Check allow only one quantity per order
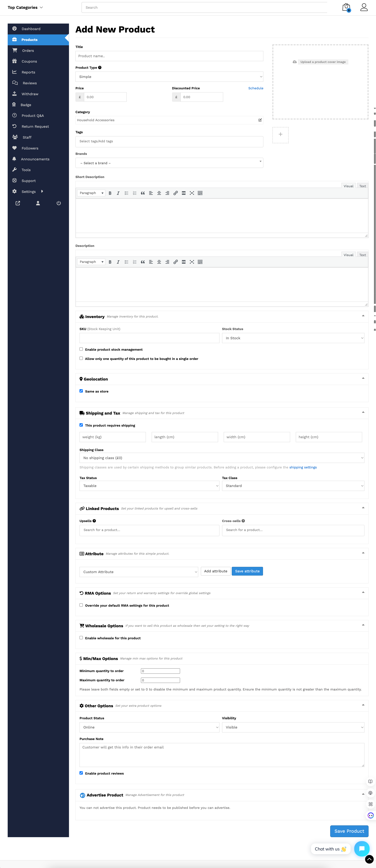376x868 pixels. coord(81,358)
